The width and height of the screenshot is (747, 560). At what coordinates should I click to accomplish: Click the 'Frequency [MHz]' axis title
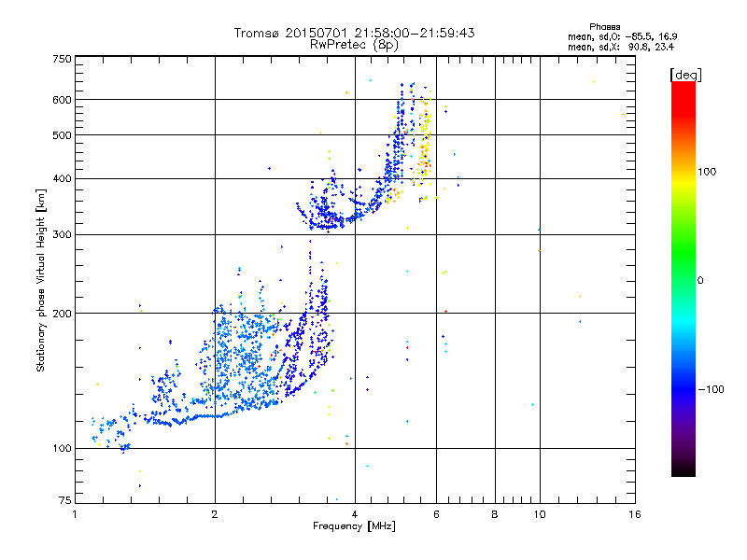click(x=354, y=526)
